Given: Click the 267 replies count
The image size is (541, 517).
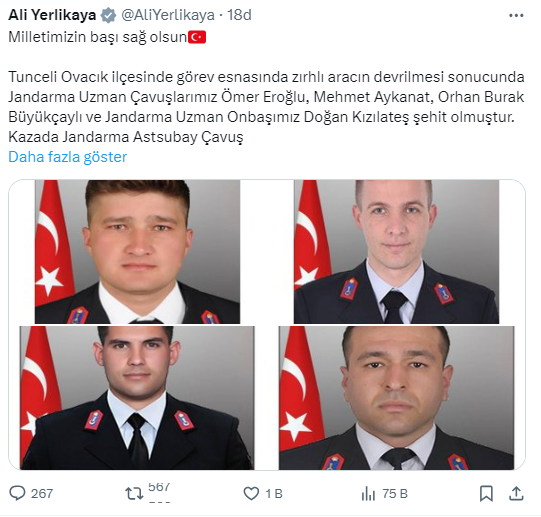Looking at the screenshot, I should 42,494.
